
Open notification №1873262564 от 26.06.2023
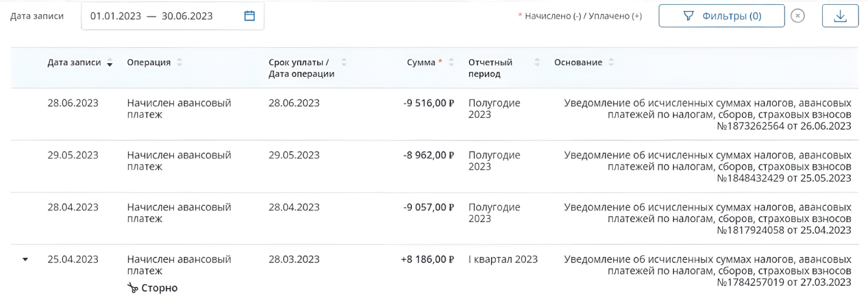[708, 115]
